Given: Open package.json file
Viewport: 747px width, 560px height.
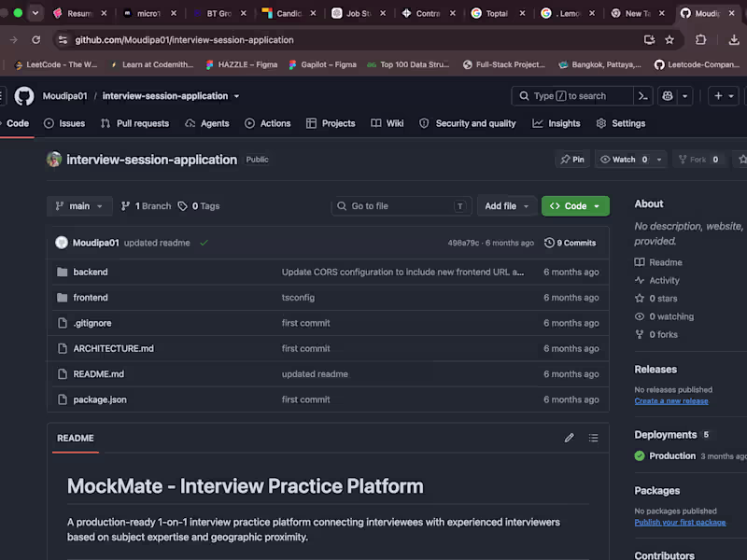Looking at the screenshot, I should [100, 400].
